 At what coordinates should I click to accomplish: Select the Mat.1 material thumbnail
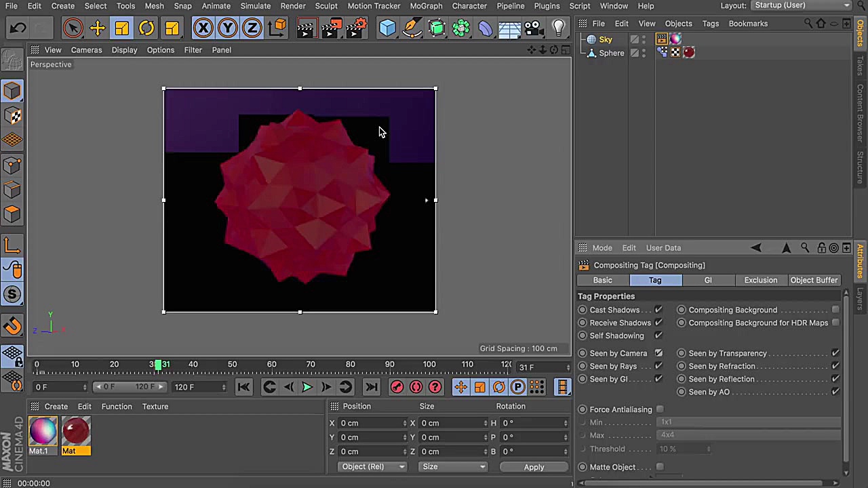pyautogui.click(x=43, y=430)
